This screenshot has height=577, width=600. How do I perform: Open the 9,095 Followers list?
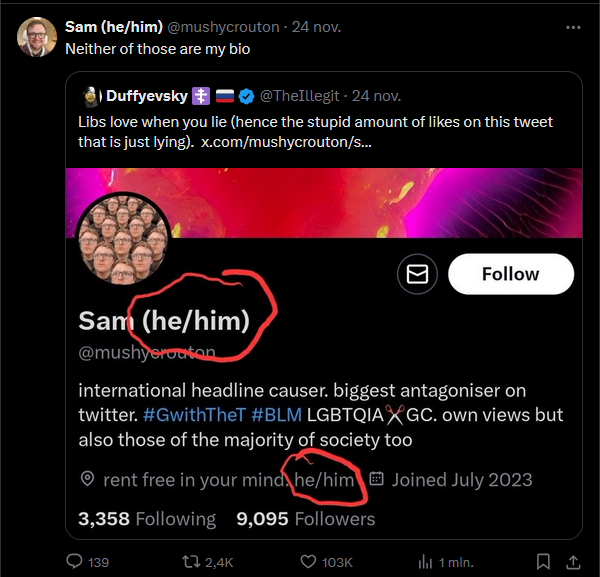[x=305, y=518]
